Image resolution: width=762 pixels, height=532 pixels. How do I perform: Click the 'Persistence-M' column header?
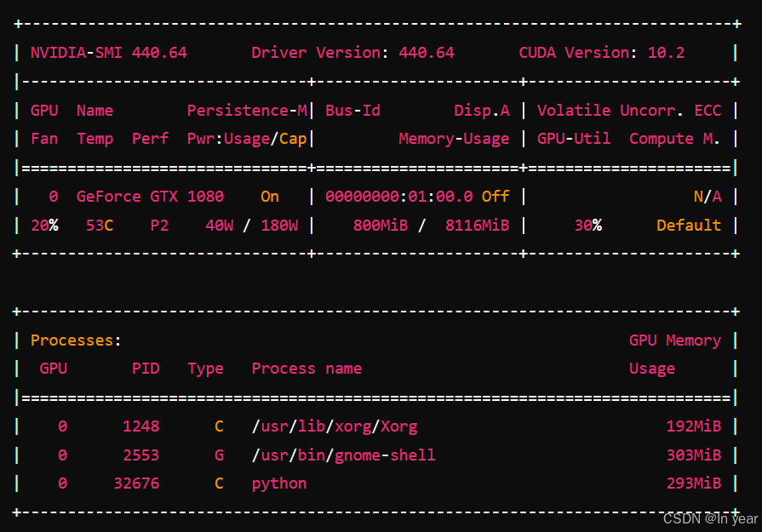click(x=248, y=111)
